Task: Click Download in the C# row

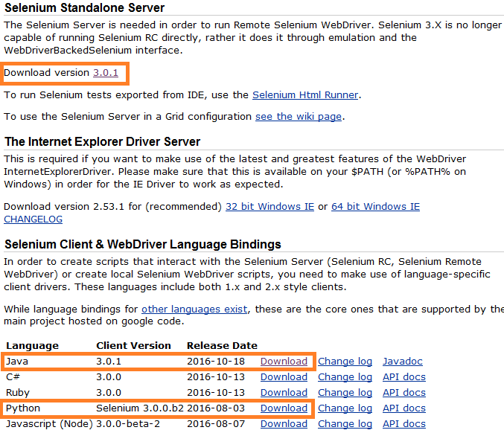Action: [x=284, y=377]
